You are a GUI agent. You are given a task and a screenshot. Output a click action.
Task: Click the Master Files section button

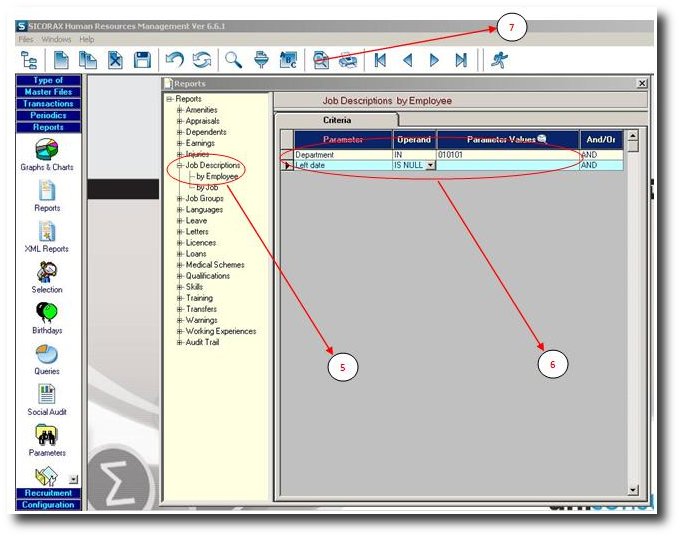(x=48, y=92)
